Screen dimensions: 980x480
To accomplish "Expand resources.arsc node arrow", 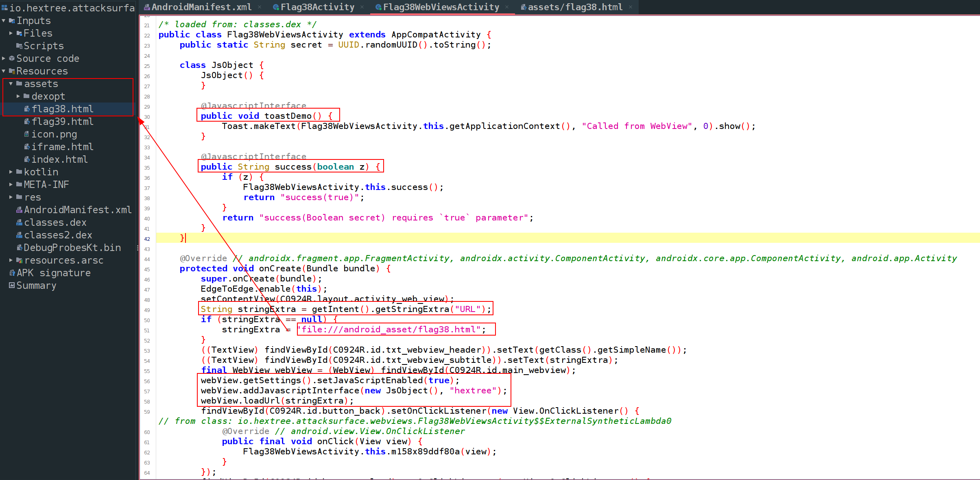I will coord(11,260).
